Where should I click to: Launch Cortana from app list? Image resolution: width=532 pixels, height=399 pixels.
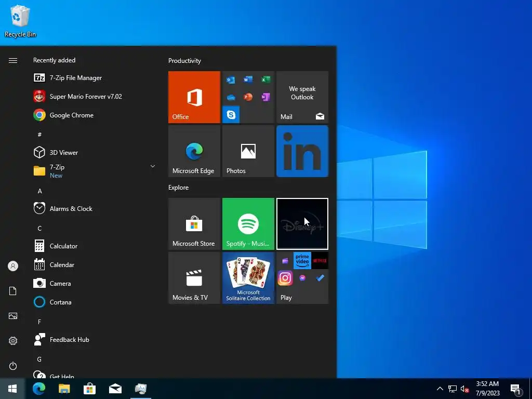click(x=95, y=302)
